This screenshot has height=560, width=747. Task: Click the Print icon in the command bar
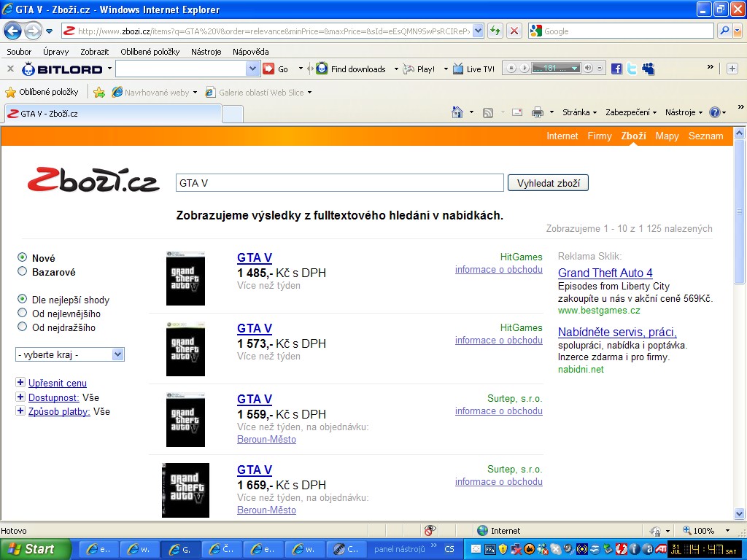point(538,112)
